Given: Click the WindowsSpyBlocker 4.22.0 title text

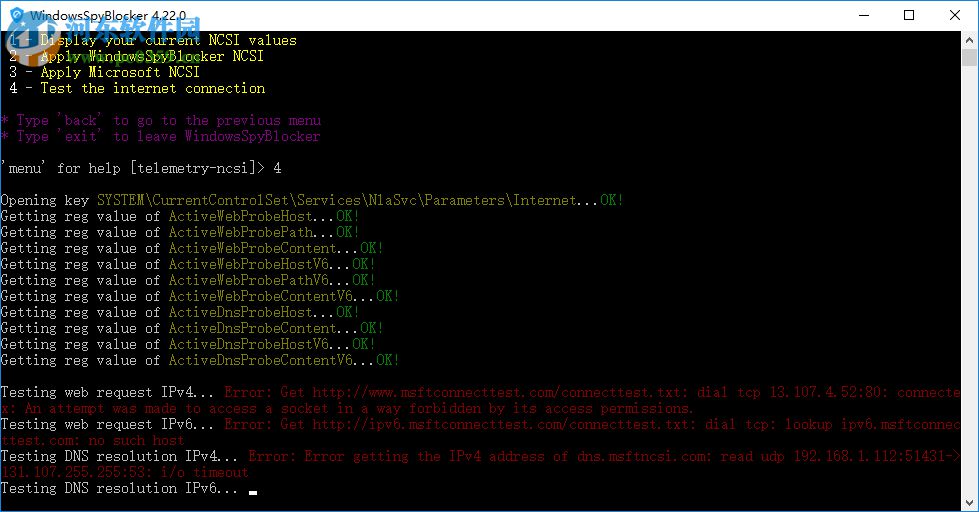Looking at the screenshot, I should pyautogui.click(x=108, y=15).
